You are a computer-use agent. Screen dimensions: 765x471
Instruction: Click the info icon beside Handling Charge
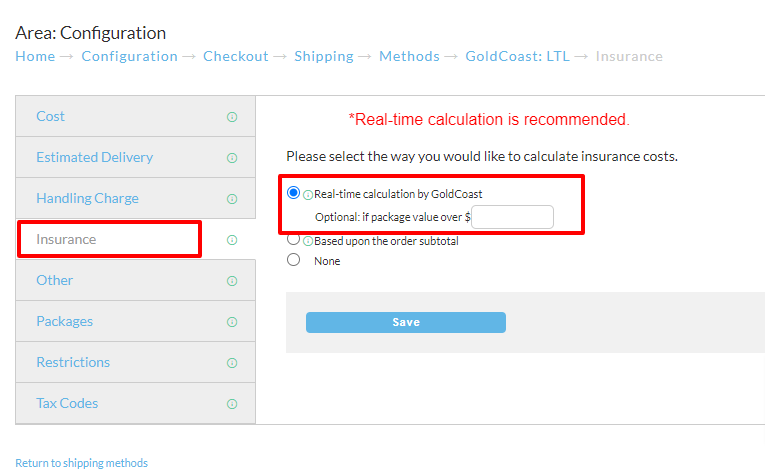coord(232,199)
